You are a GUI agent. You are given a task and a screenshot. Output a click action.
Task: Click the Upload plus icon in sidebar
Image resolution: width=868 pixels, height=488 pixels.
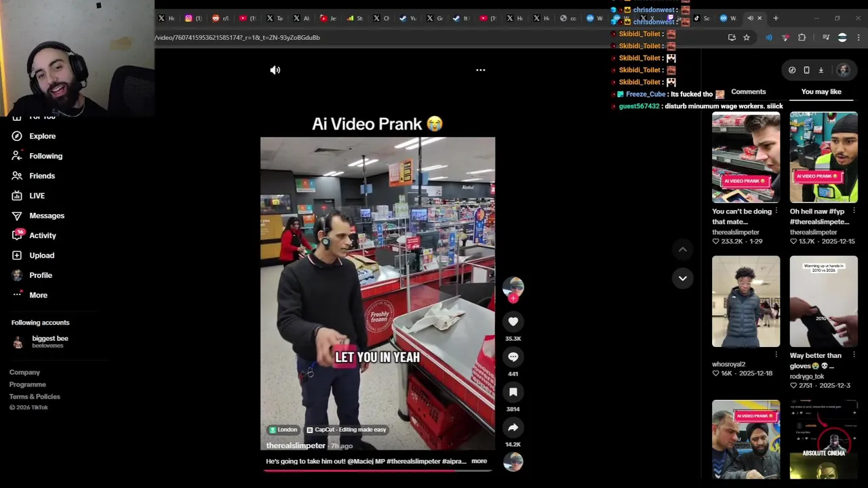pos(17,256)
